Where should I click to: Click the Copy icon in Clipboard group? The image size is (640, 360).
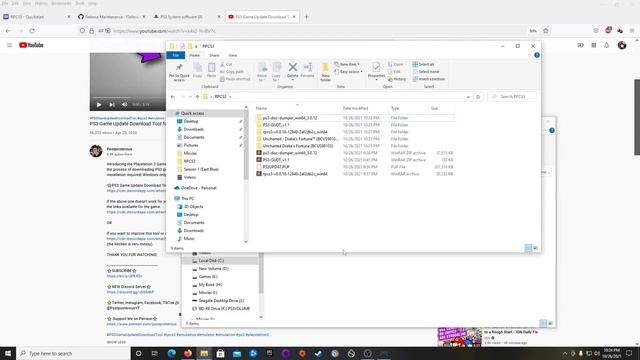[198, 69]
